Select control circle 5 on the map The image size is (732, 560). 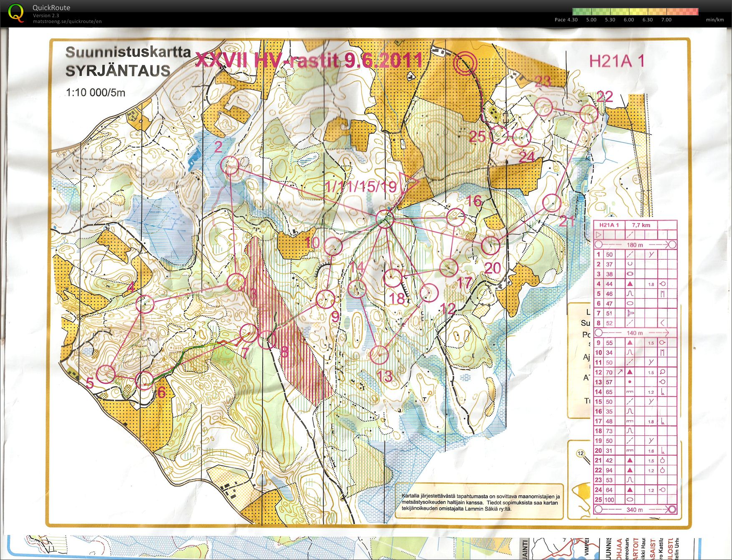106,373
